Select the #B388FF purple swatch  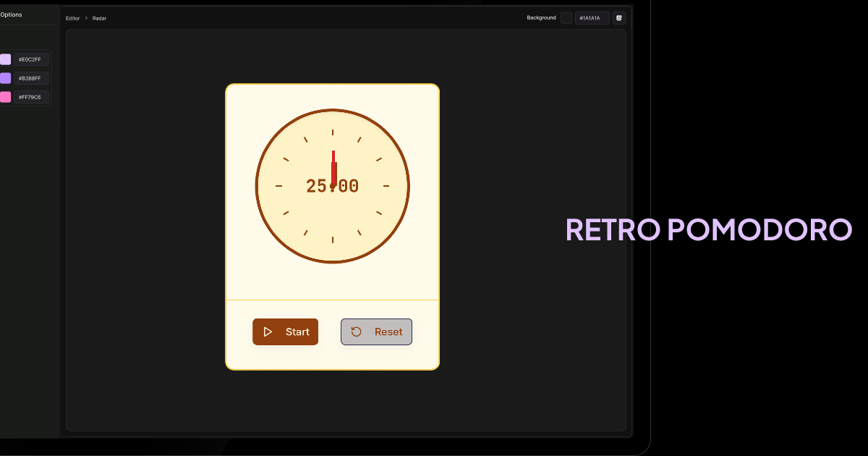[4, 78]
